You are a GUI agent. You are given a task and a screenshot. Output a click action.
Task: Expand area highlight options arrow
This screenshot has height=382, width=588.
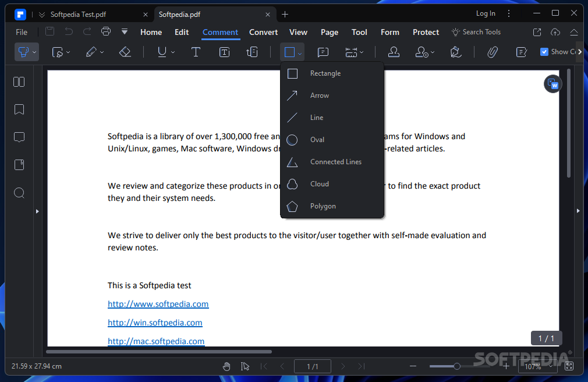68,52
